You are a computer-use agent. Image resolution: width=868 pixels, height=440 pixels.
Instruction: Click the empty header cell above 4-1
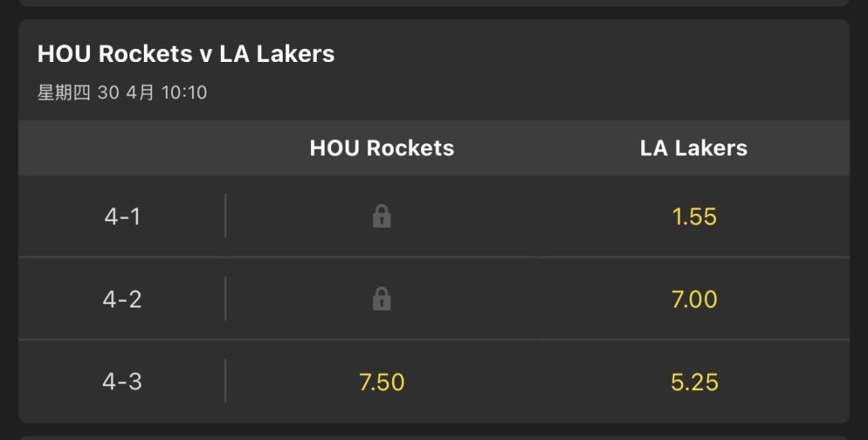122,148
